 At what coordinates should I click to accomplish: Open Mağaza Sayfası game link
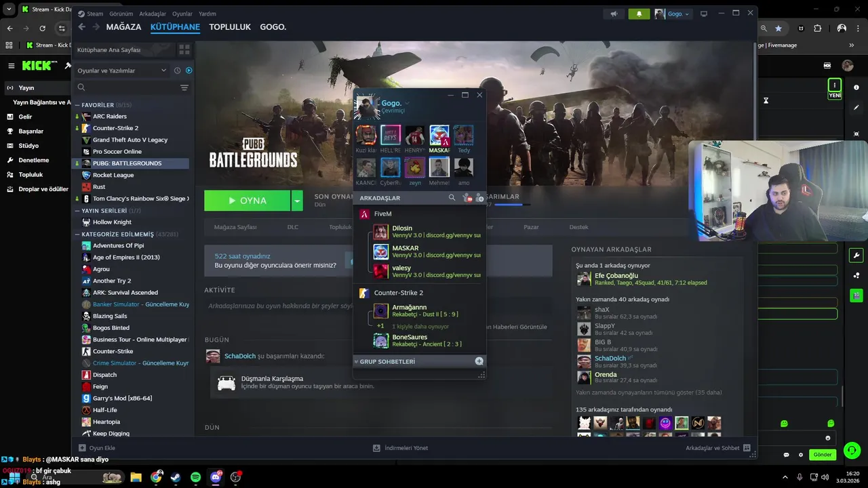235,227
